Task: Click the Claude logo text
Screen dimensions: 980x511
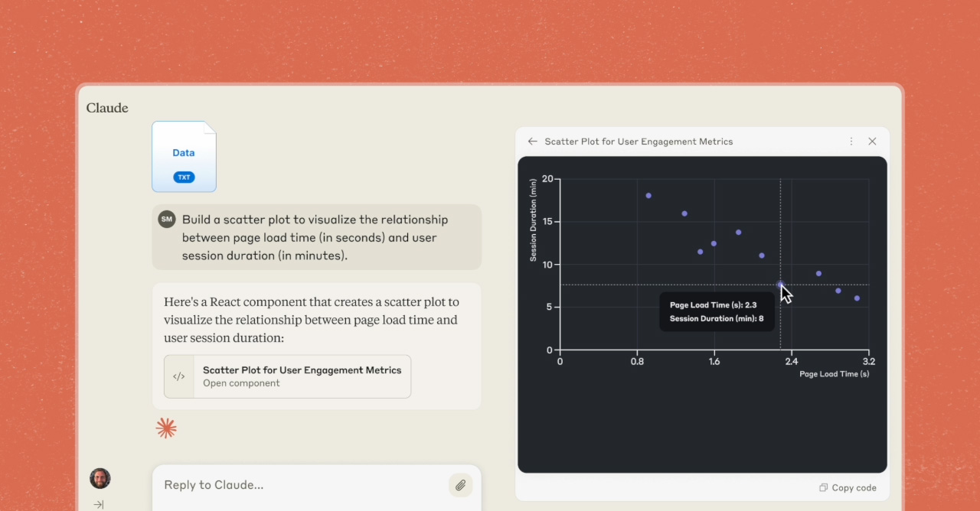Action: (107, 108)
